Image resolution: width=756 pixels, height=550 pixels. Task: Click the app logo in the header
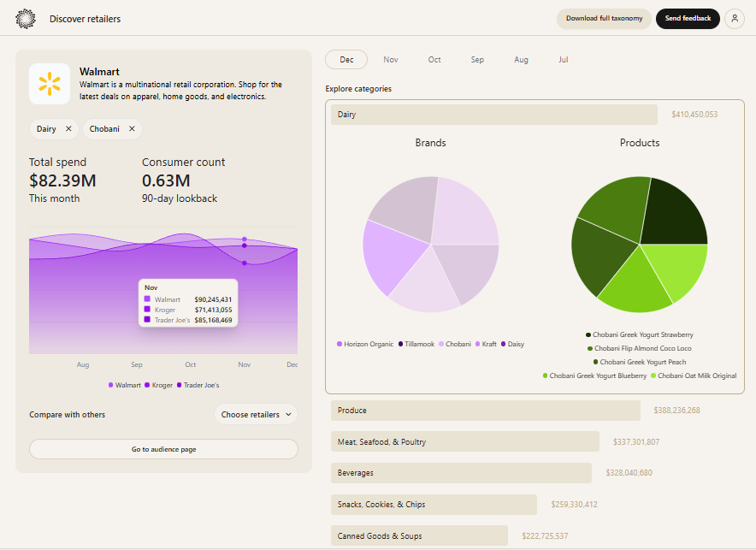(26, 18)
